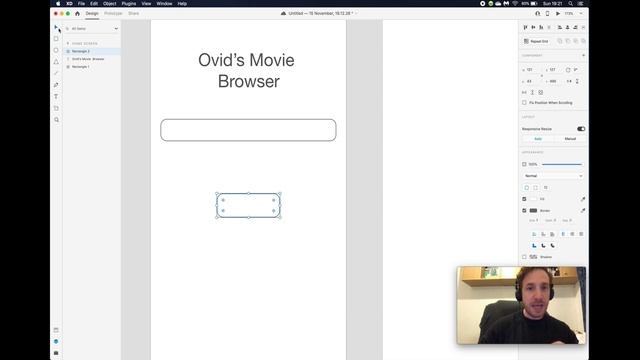Viewport: 640px width, 360px height.
Task: Select Manual responsive resize option
Action: click(x=570, y=139)
